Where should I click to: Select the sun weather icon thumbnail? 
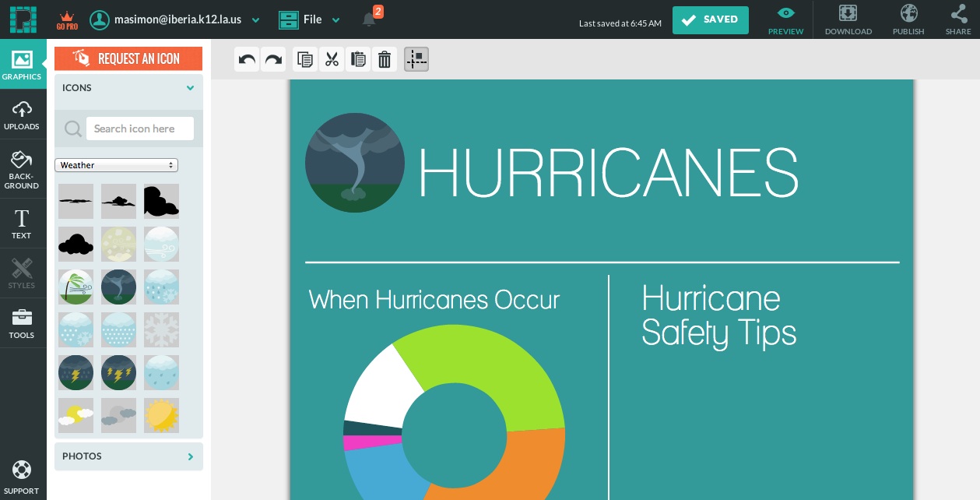pos(161,416)
